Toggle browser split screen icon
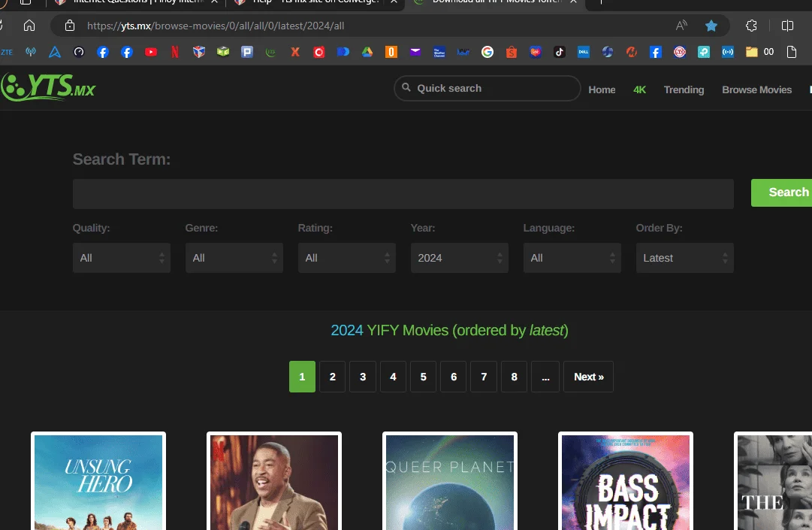This screenshot has width=812, height=530. coord(787,26)
